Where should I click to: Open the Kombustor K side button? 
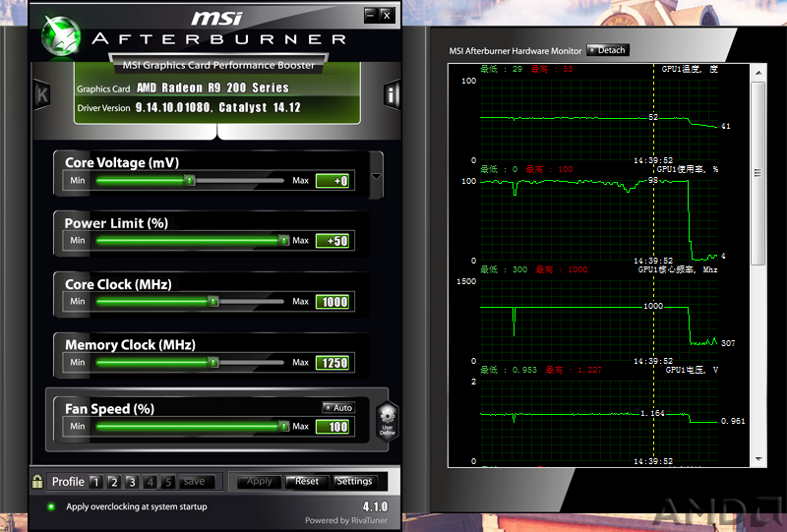(x=42, y=93)
